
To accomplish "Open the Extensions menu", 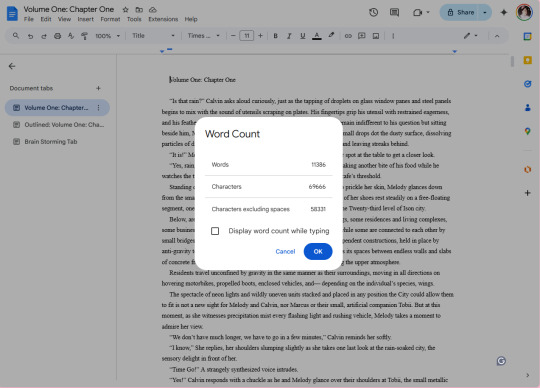I will tap(163, 19).
